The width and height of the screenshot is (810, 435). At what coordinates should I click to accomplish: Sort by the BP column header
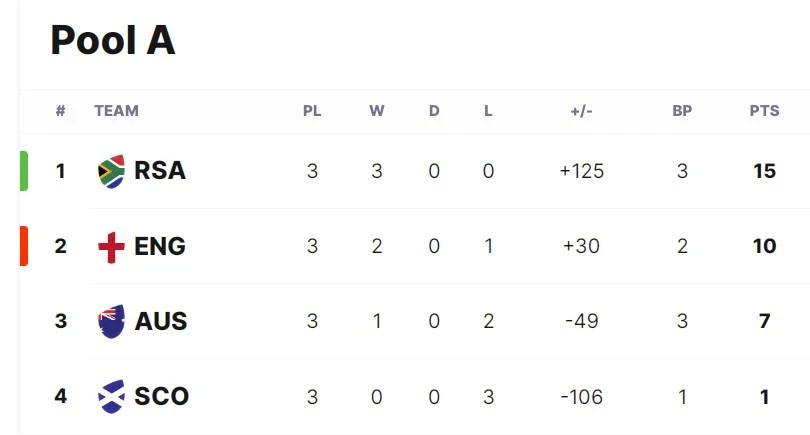point(682,111)
